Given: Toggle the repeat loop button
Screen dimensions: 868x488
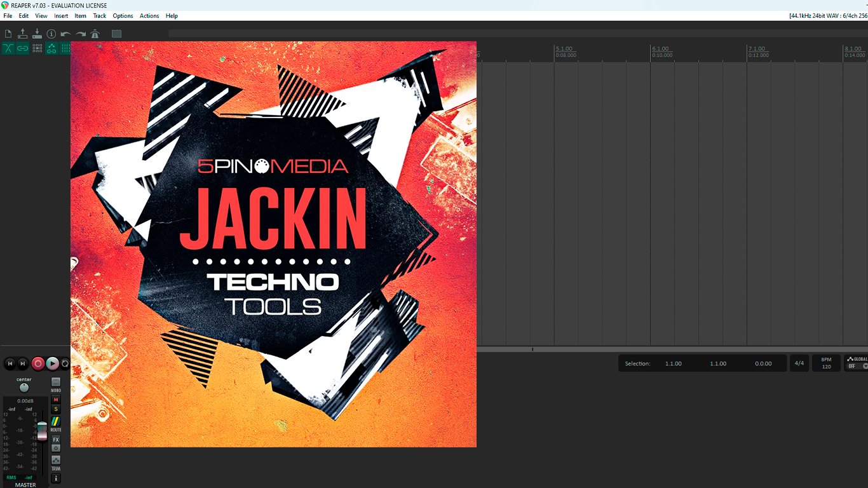Looking at the screenshot, I should tap(65, 363).
